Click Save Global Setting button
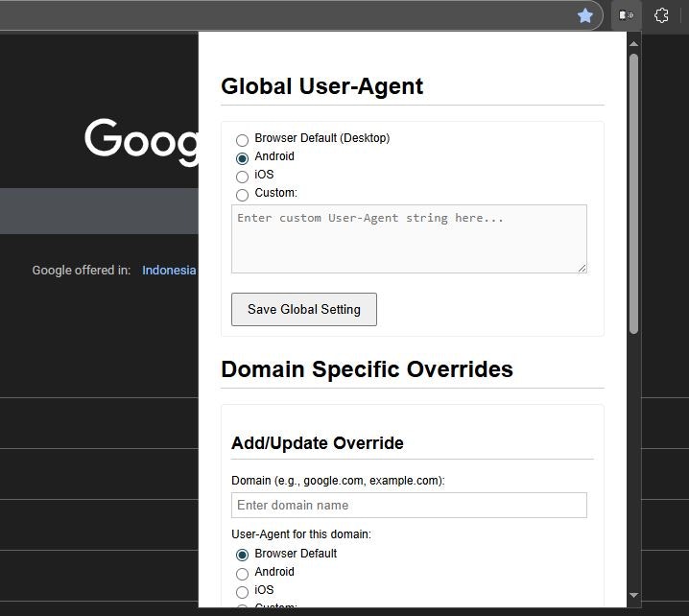This screenshot has height=616, width=689. (304, 309)
